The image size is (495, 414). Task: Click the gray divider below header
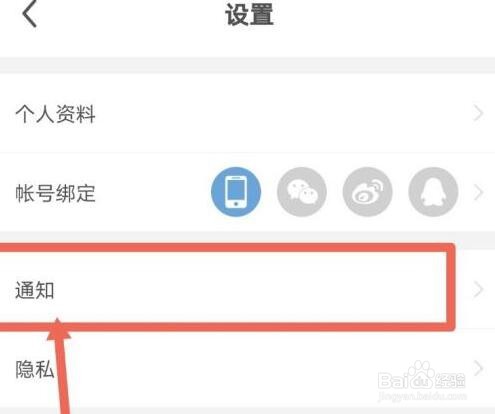point(247,65)
